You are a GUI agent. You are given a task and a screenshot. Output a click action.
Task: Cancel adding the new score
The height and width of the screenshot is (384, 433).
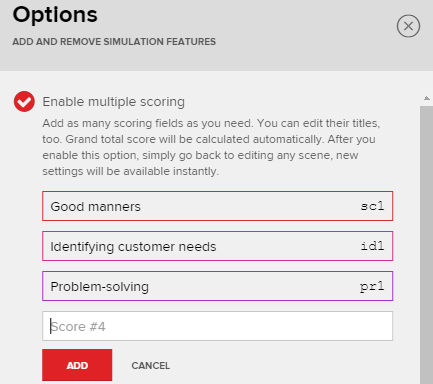(151, 366)
